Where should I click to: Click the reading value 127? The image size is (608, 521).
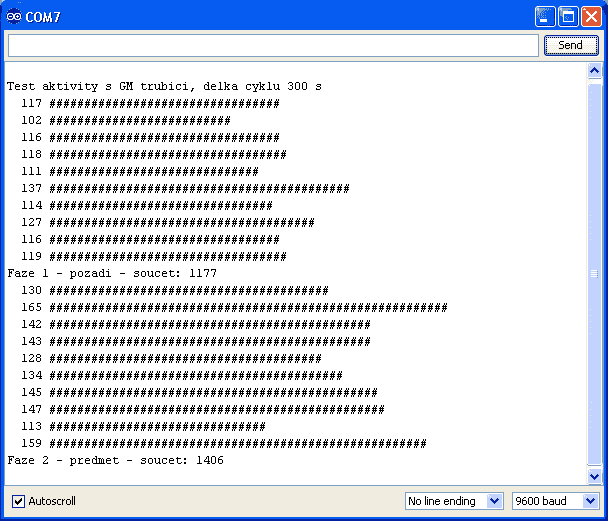[31, 222]
